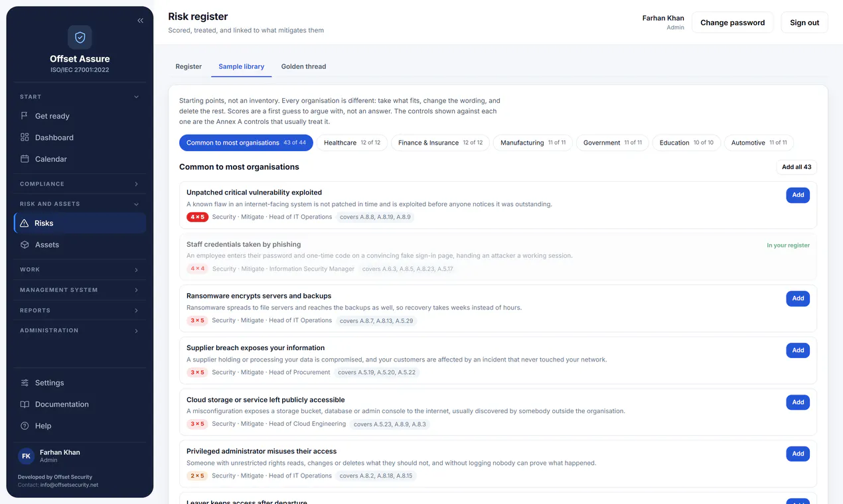
Task: Click the Assets cube icon
Action: (25, 245)
